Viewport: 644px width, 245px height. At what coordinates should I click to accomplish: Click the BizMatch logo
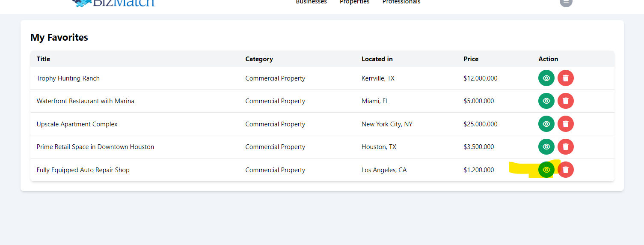click(113, 3)
